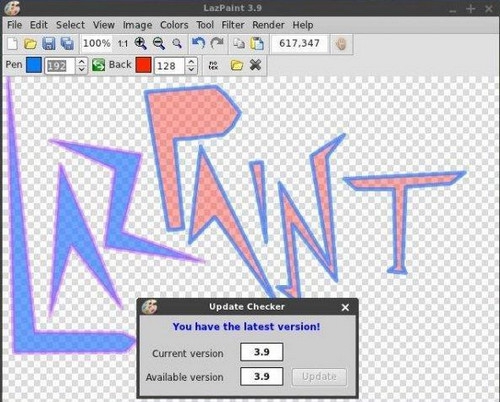The height and width of the screenshot is (402, 500).
Task: Click the Update button in dialog
Action: (319, 377)
